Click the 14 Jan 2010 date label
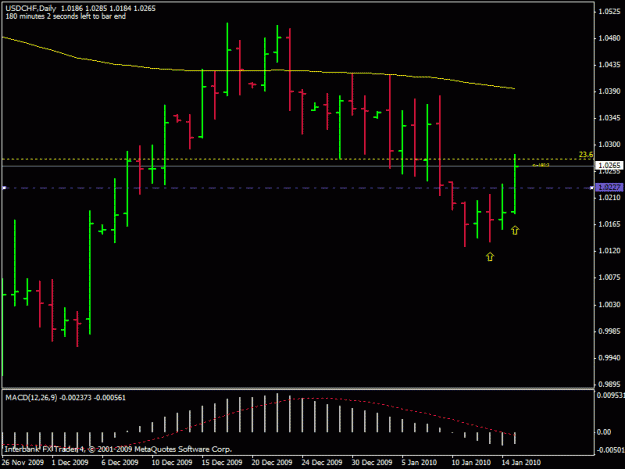Screen dimensions: 625x469 [x=521, y=462]
